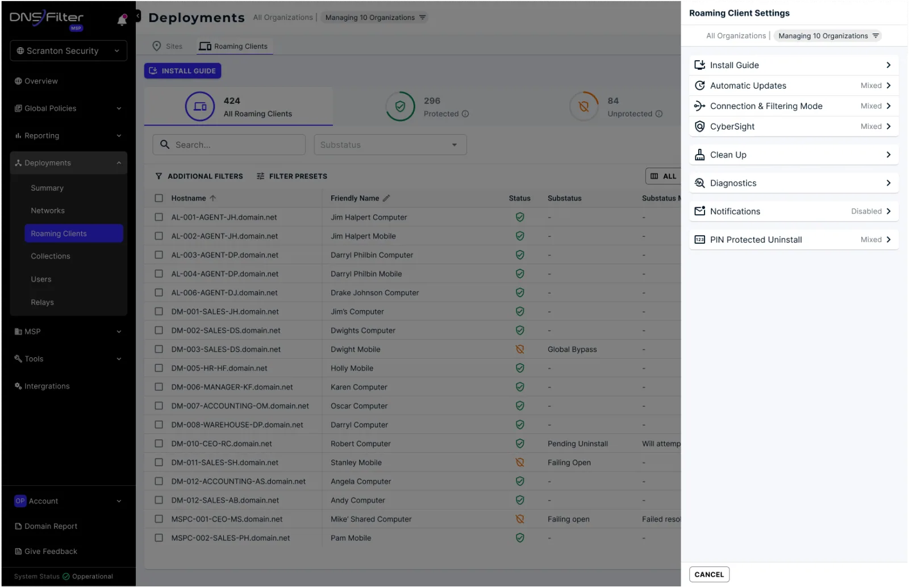The height and width of the screenshot is (588, 909).
Task: Click the Automatic Updates refresh icon
Action: tap(700, 86)
